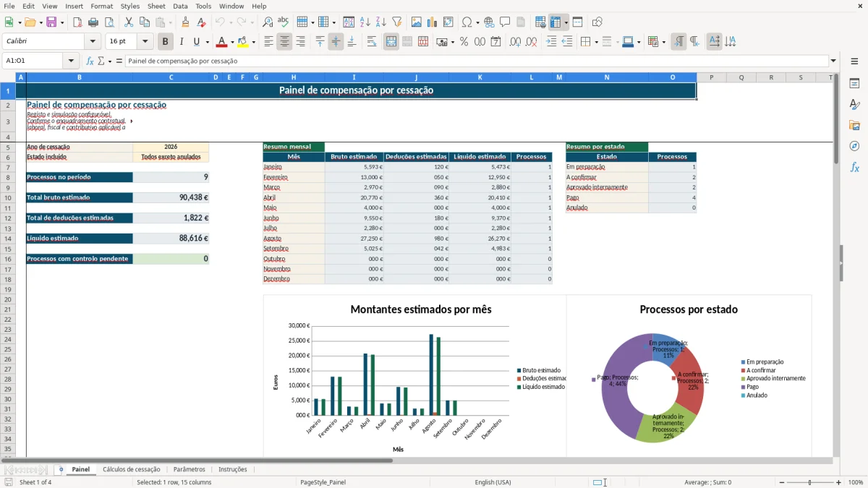
Task: Open the background color dropdown arrow
Action: 253,42
